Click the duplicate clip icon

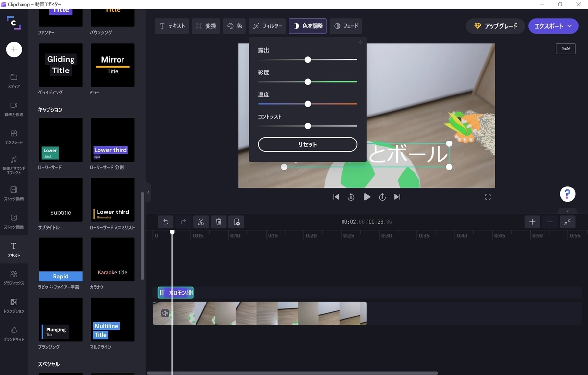(236, 222)
